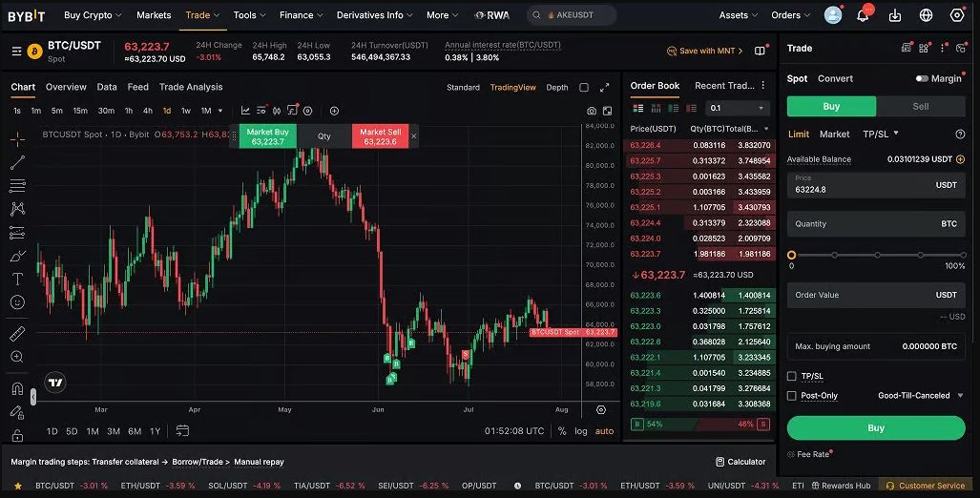Expand the Orders dropdown

click(x=791, y=15)
